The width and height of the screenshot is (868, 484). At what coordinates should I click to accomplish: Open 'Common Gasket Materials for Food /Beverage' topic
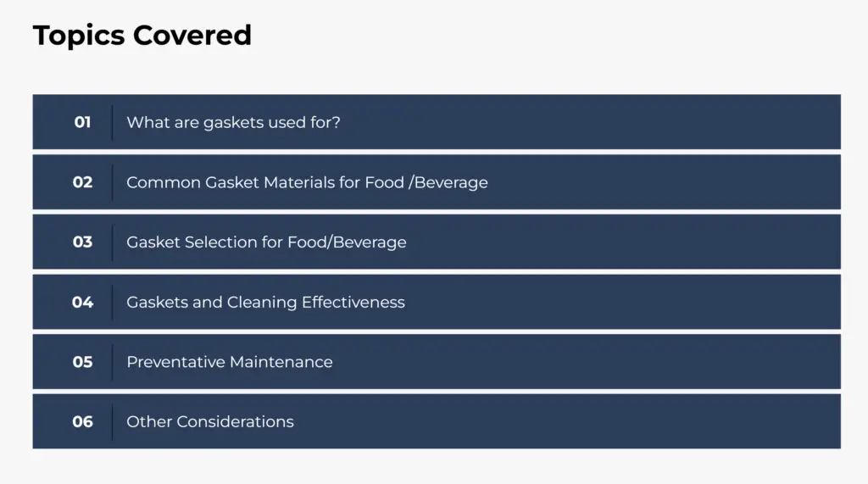click(x=307, y=182)
